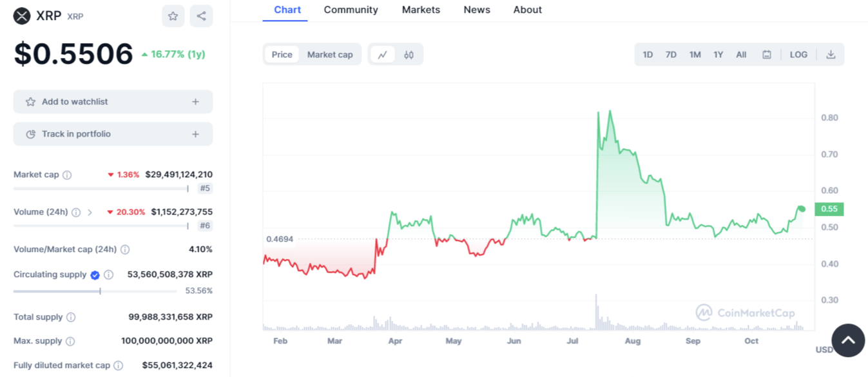
Task: Click the verified badge on Circulating supply
Action: 95,275
